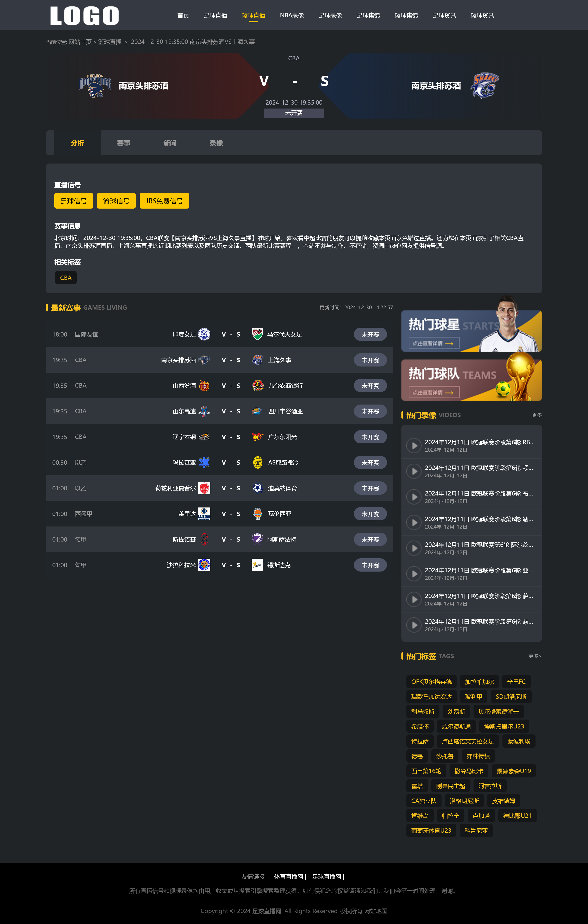Click the Shanghai Sharks logo in match header
The image size is (588, 924).
pos(484,85)
